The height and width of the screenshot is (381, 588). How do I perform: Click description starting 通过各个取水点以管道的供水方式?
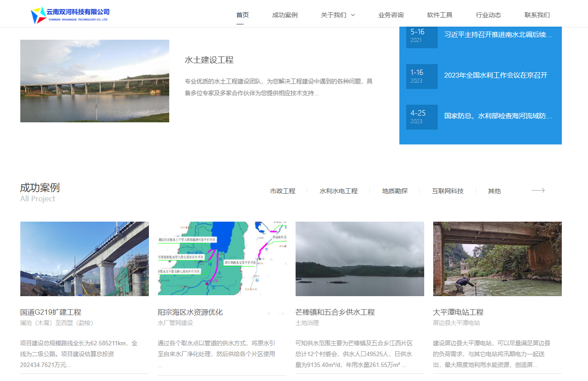click(217, 354)
